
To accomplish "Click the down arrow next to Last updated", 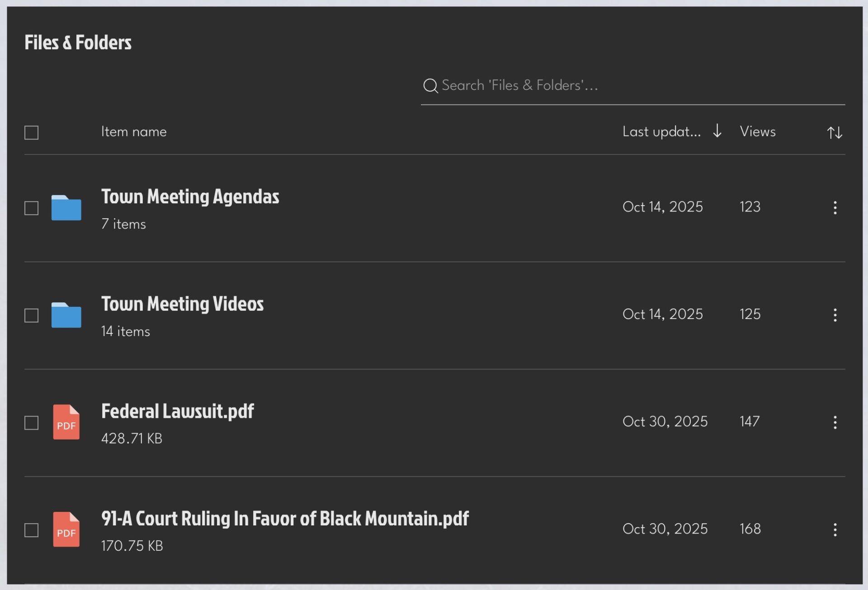I will pos(717,131).
